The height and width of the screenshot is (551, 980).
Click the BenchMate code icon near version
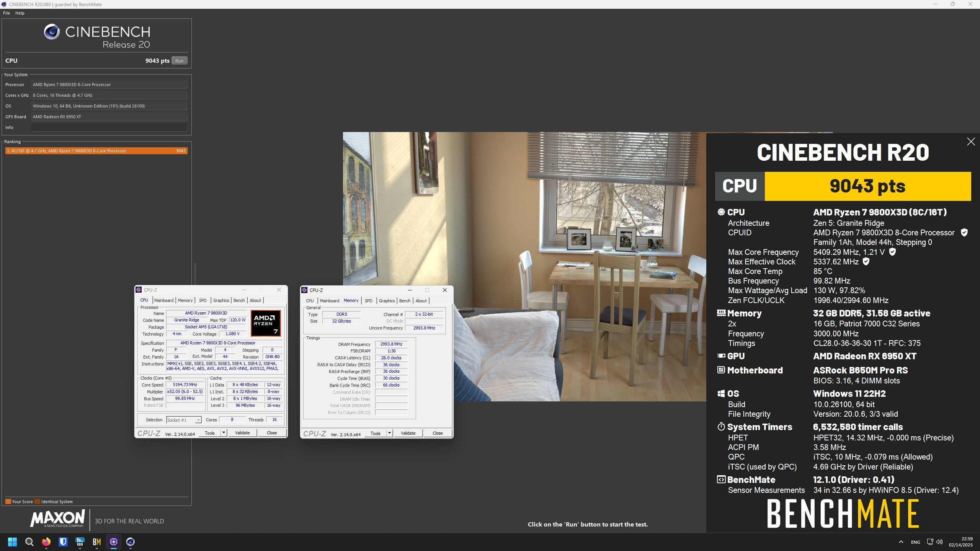click(721, 479)
